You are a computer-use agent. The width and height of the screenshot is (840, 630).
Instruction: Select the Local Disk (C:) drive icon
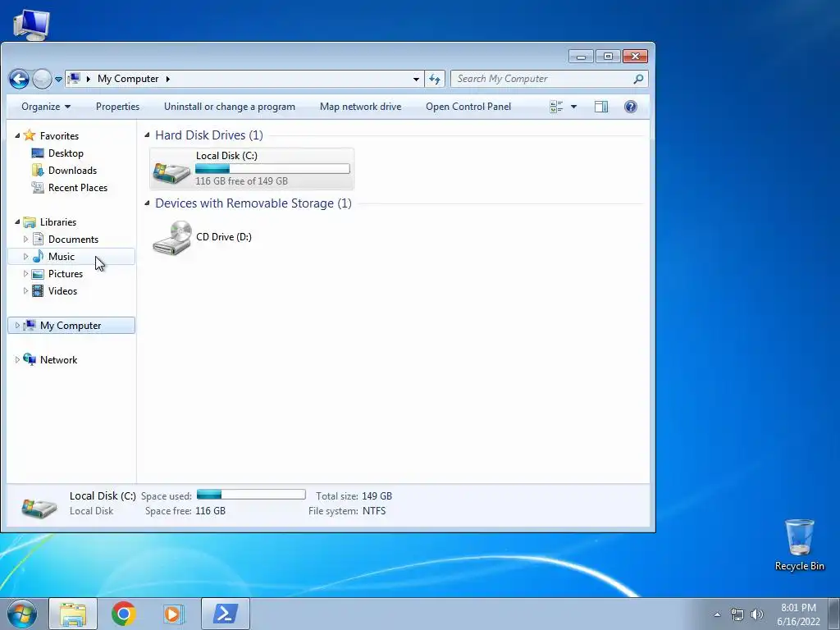[171, 171]
